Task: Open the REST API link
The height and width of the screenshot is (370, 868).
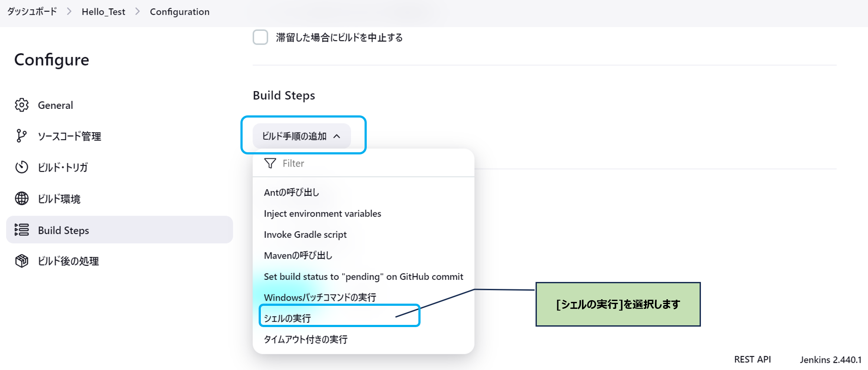Action: (753, 359)
